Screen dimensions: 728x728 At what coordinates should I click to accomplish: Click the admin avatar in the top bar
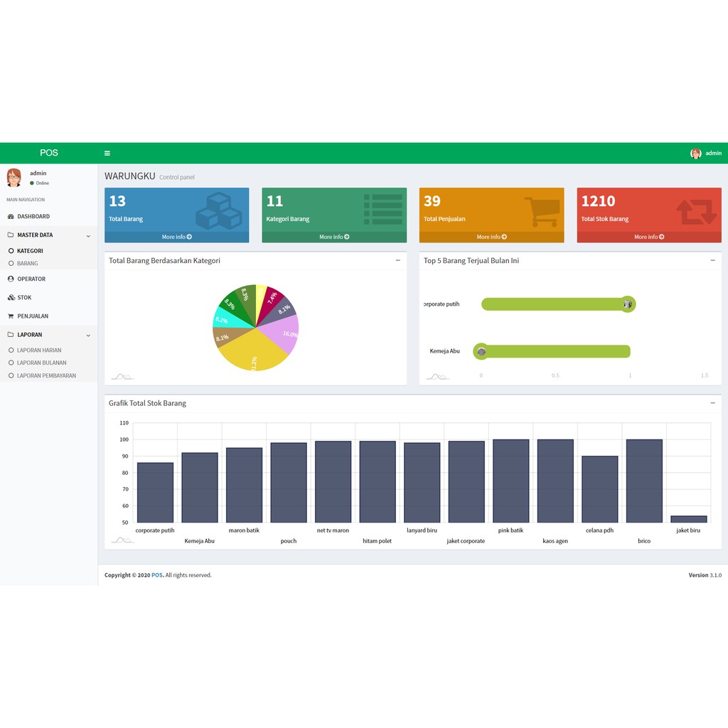(695, 153)
